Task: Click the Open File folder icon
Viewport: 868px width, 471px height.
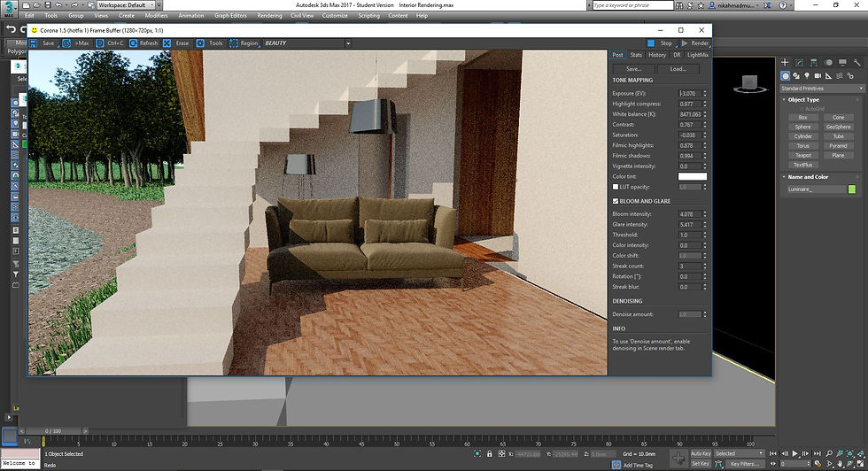Action: click(36, 5)
